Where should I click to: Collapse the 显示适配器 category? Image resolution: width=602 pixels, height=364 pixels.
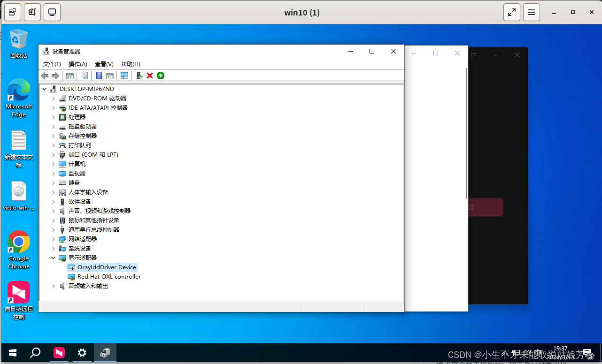tap(53, 258)
